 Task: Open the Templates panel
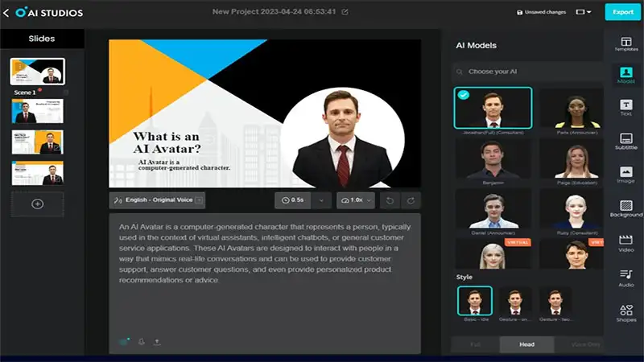(x=626, y=44)
